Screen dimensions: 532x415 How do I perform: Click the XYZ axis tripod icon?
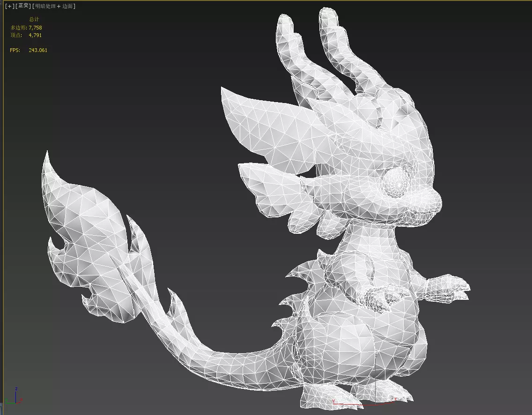coord(14,396)
